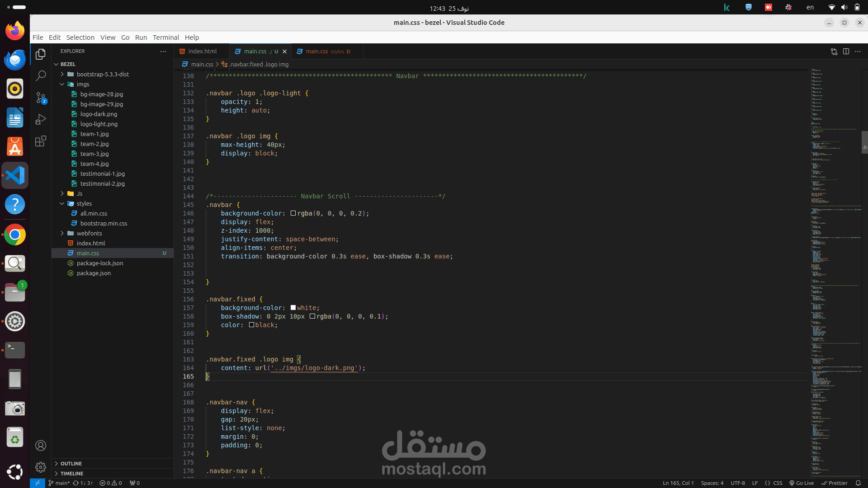Click the Split Editor Right icon
Screen dimensions: 868x488
point(846,52)
